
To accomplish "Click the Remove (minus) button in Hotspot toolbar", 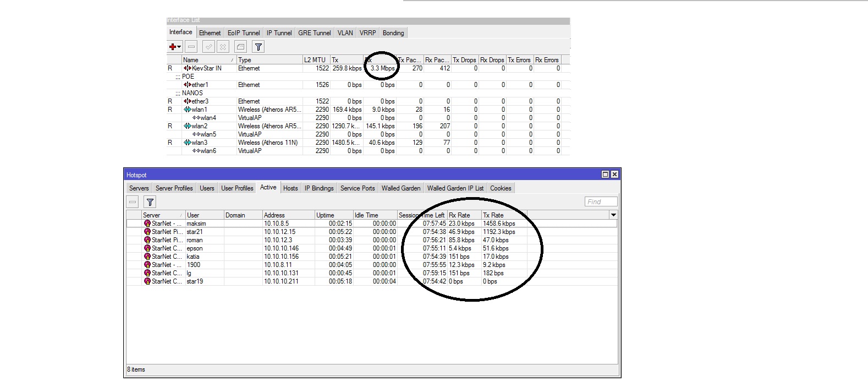I will coord(133,202).
